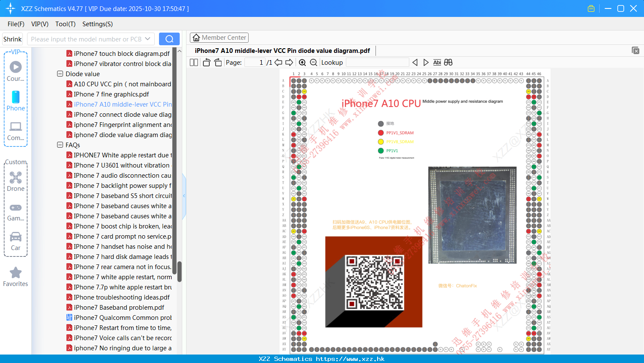This screenshot has height=363, width=644.
Task: Rotate page counterclockwise
Action: (206, 62)
